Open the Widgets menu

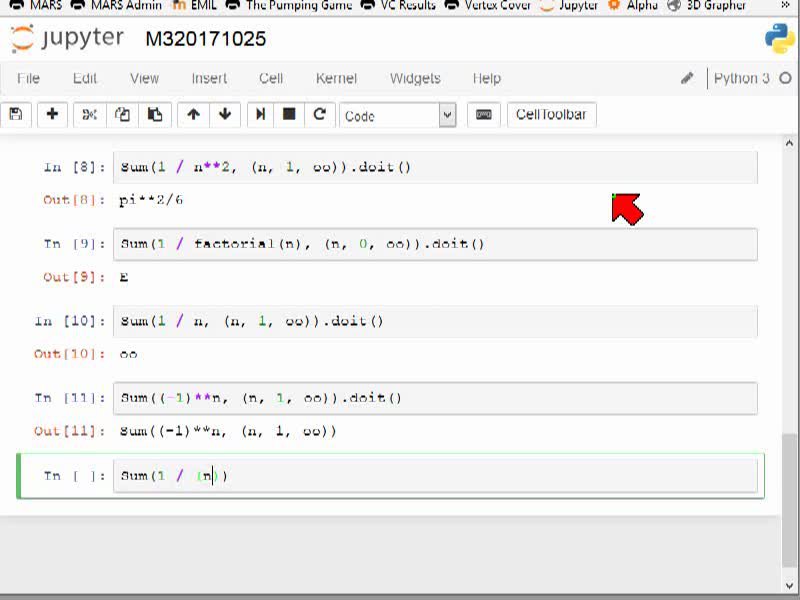tap(415, 78)
